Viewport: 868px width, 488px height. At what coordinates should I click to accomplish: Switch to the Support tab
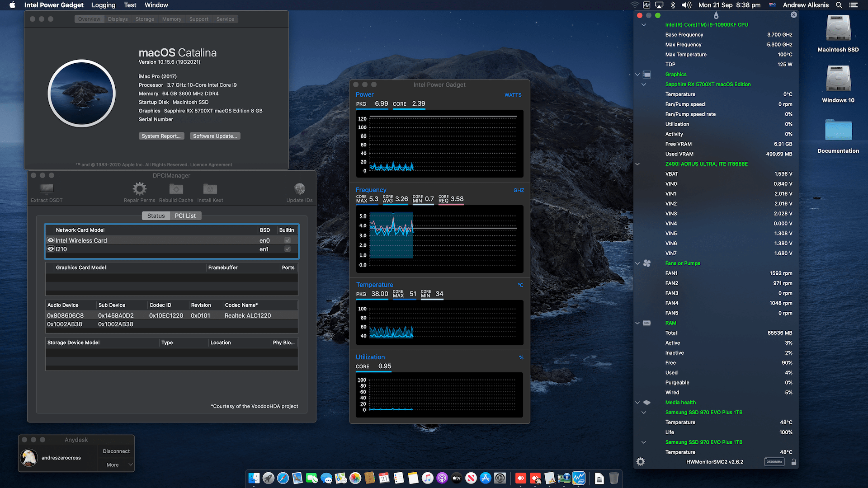click(199, 19)
